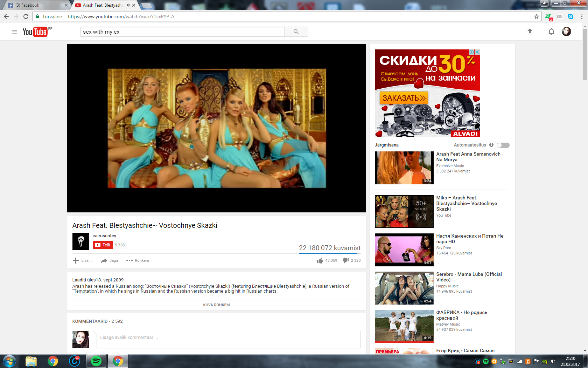The width and height of the screenshot is (588, 368).
Task: Open the Skype browser extension icon
Action: [x=570, y=16]
